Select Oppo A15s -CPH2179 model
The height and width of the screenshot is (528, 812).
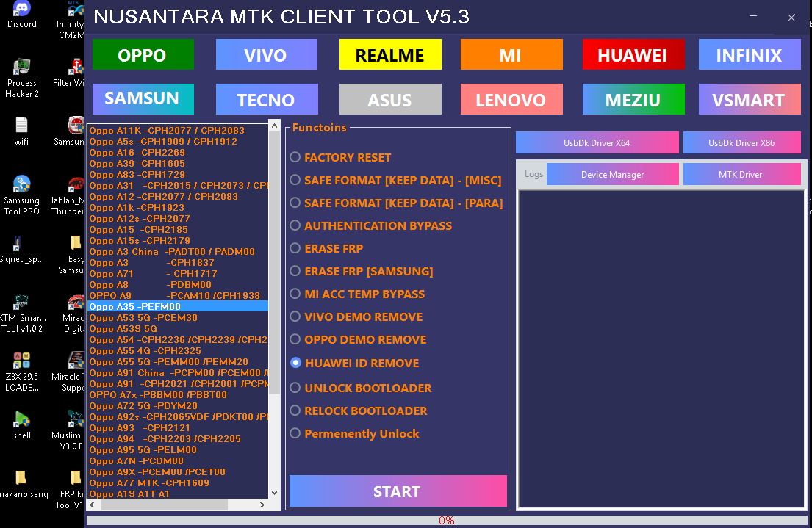[178, 240]
